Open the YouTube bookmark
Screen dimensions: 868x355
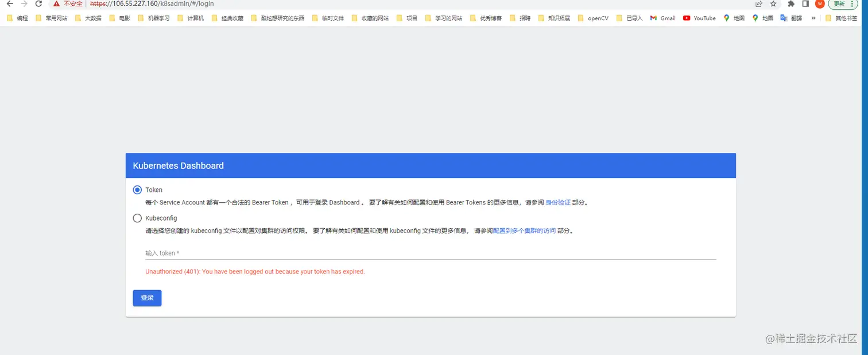699,18
